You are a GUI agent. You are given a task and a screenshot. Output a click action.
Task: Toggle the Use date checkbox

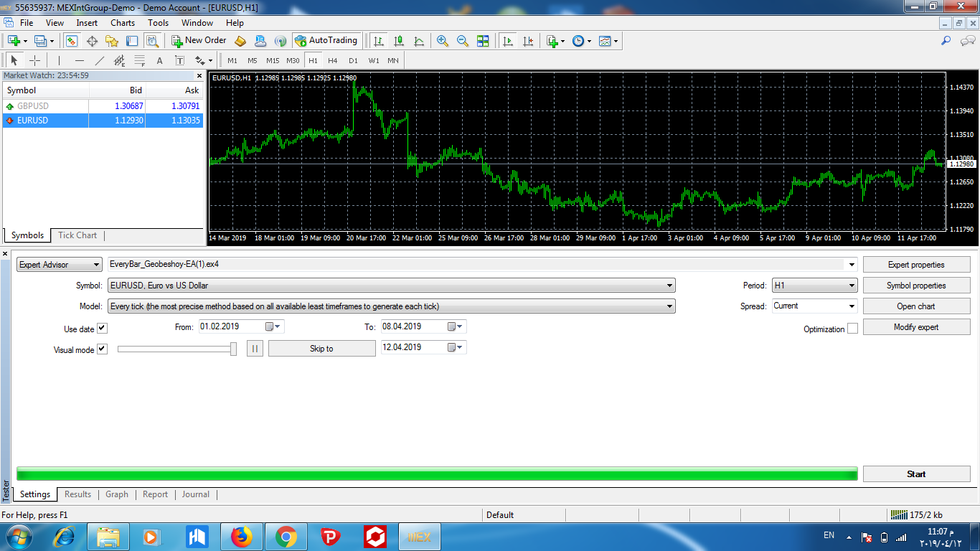(102, 329)
